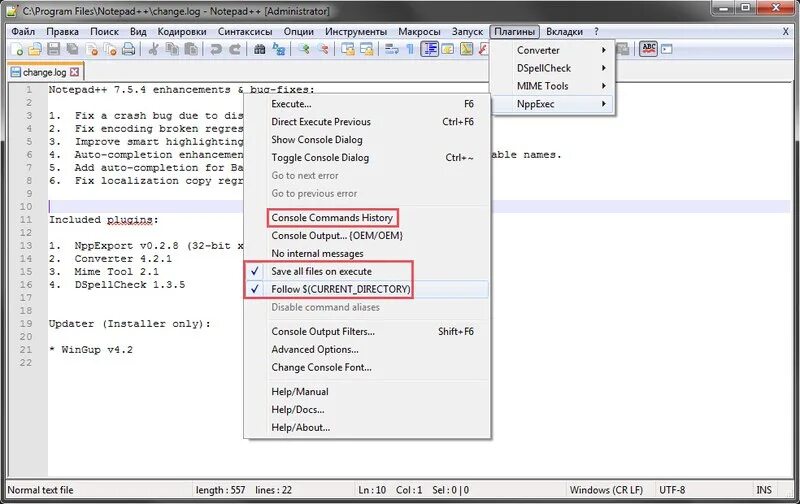Expand the Converter plugin submenu
The image size is (800, 504).
click(x=553, y=51)
